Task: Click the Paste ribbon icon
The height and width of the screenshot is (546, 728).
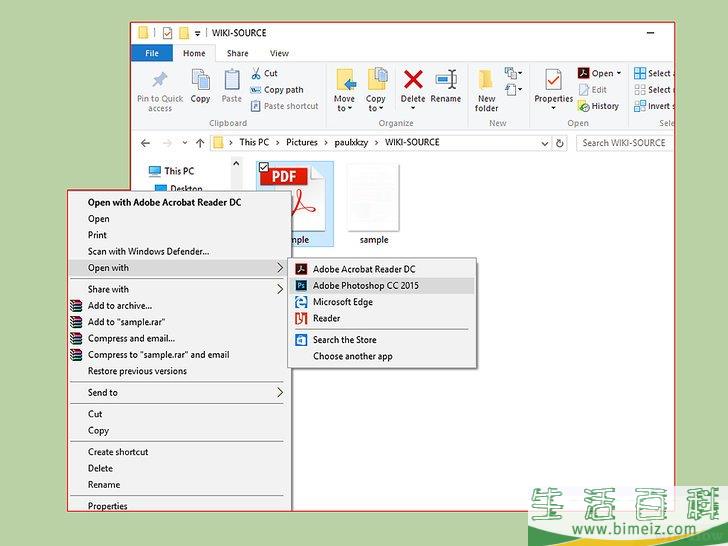Action: 232,80
